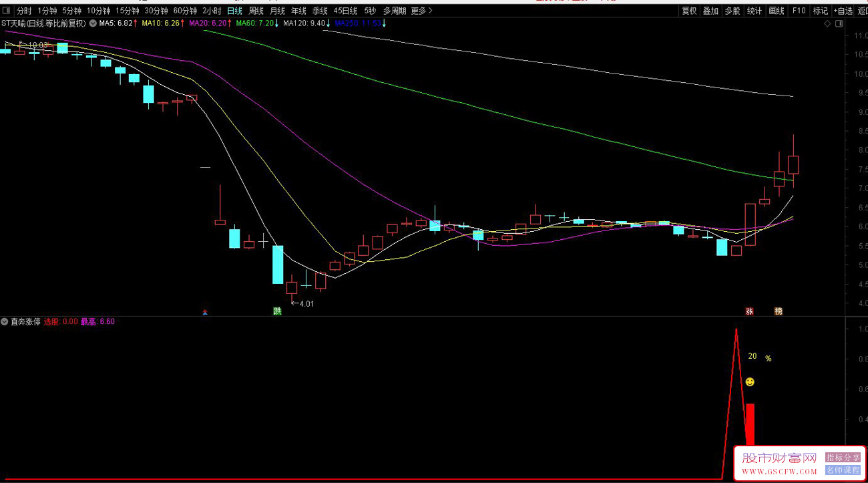The image size is (868, 483).
Task: Add stock via +自选 button
Action: coord(843,11)
